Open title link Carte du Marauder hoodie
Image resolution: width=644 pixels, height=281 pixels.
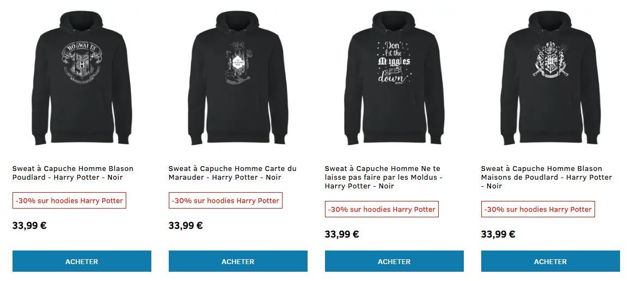tap(232, 173)
